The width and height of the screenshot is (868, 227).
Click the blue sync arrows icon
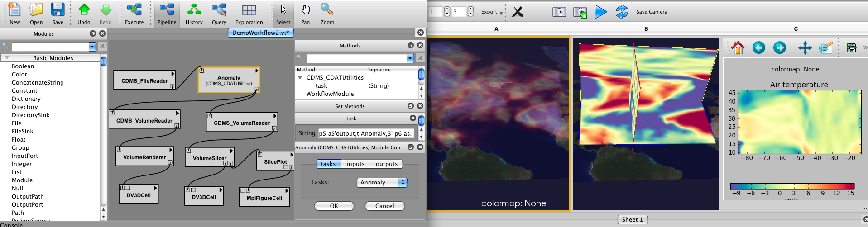click(622, 12)
